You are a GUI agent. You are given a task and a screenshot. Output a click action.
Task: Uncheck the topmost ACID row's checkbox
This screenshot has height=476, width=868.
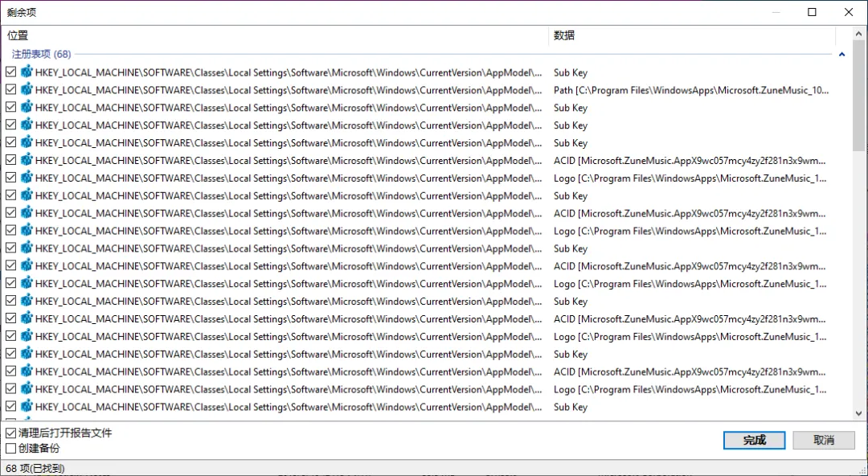click(x=11, y=160)
